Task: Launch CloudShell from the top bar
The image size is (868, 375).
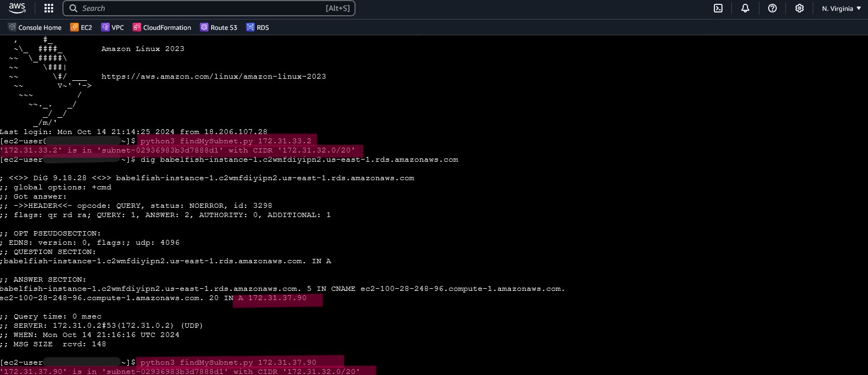Action: (x=718, y=8)
